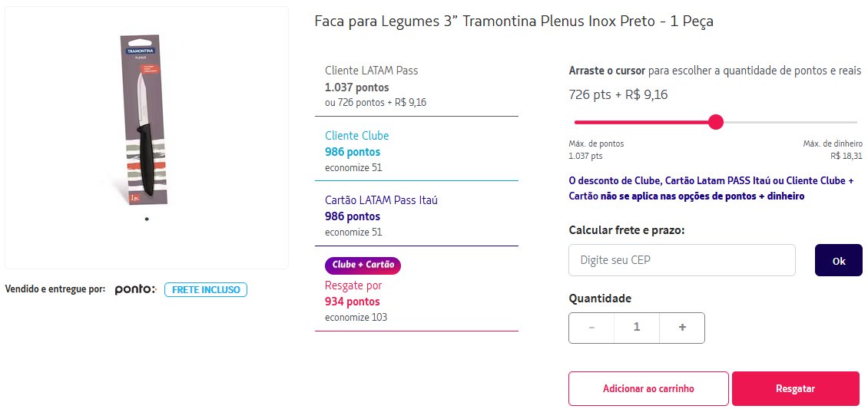This screenshot has height=409, width=868.
Task: Focus the Digite seu CEP field
Action: tap(682, 260)
